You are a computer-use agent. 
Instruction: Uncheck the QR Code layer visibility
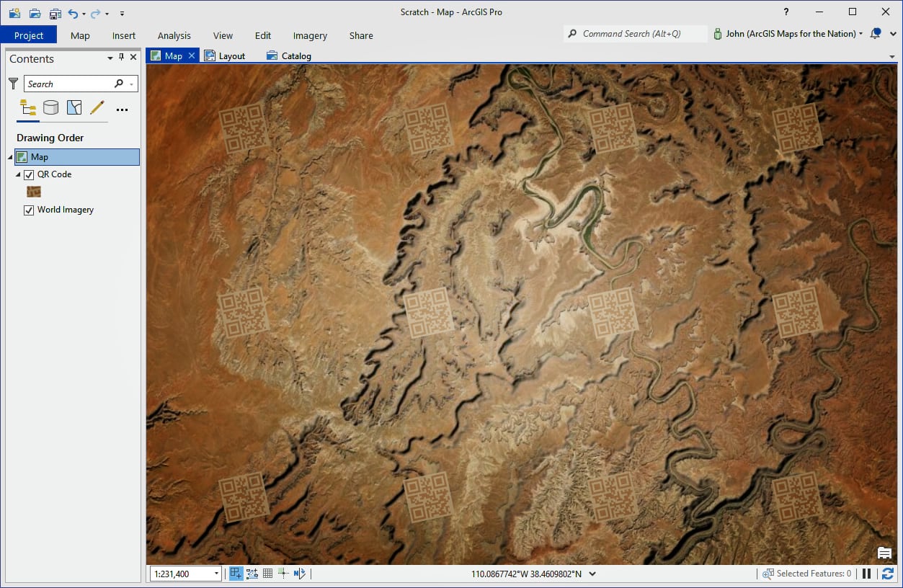(x=29, y=174)
